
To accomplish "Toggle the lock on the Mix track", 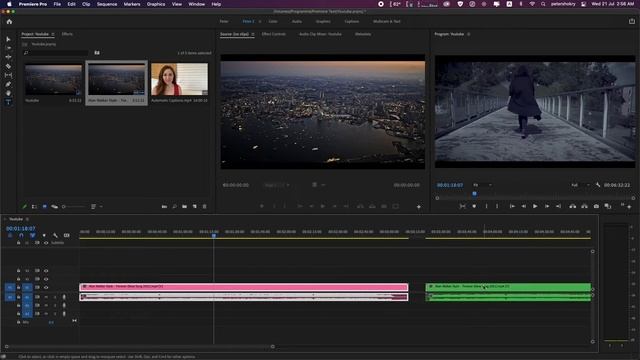I will point(18,322).
